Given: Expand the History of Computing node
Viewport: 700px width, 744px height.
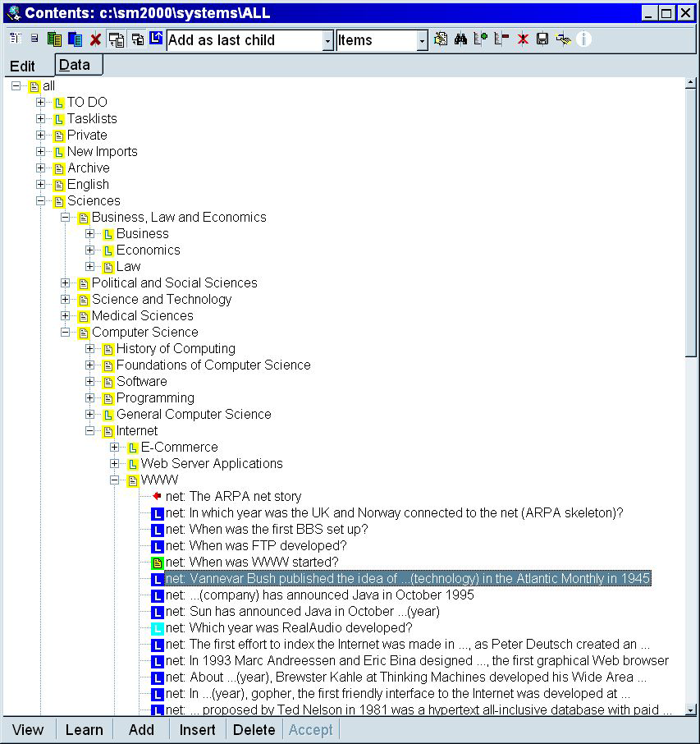Looking at the screenshot, I should (90, 348).
